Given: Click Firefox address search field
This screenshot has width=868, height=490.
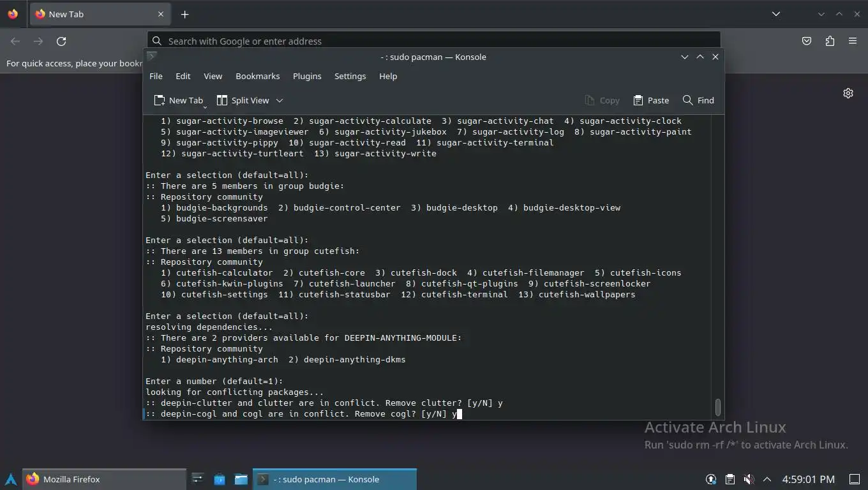Looking at the screenshot, I should (434, 41).
